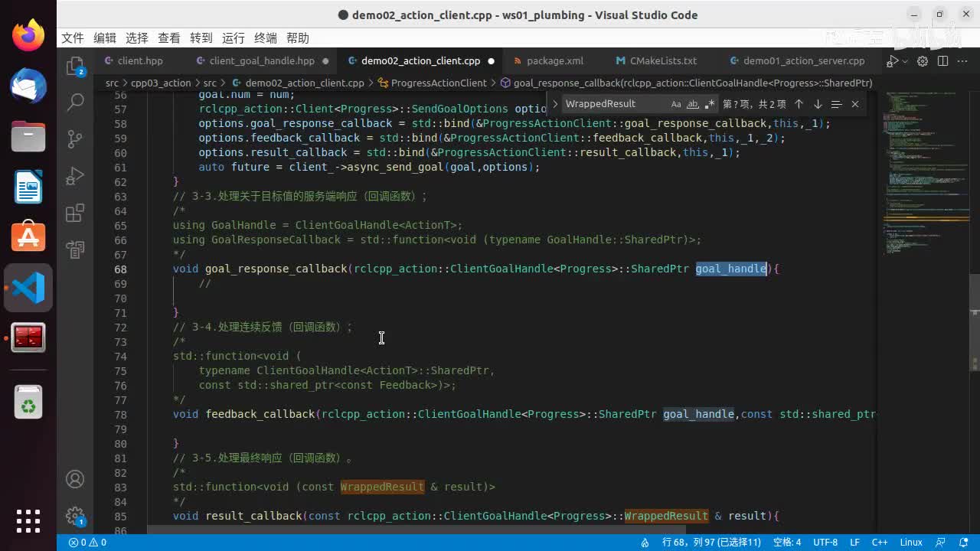Close the find widget
The height and width of the screenshot is (551, 980).
[x=855, y=104]
